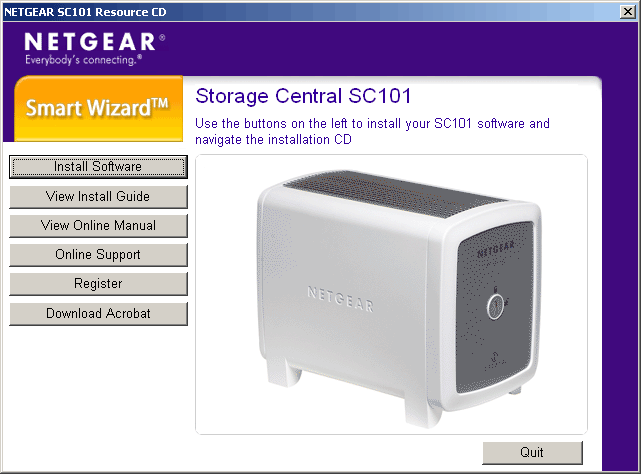Quit the Resource CD installer
Image resolution: width=641 pixels, height=474 pixels.
[532, 452]
